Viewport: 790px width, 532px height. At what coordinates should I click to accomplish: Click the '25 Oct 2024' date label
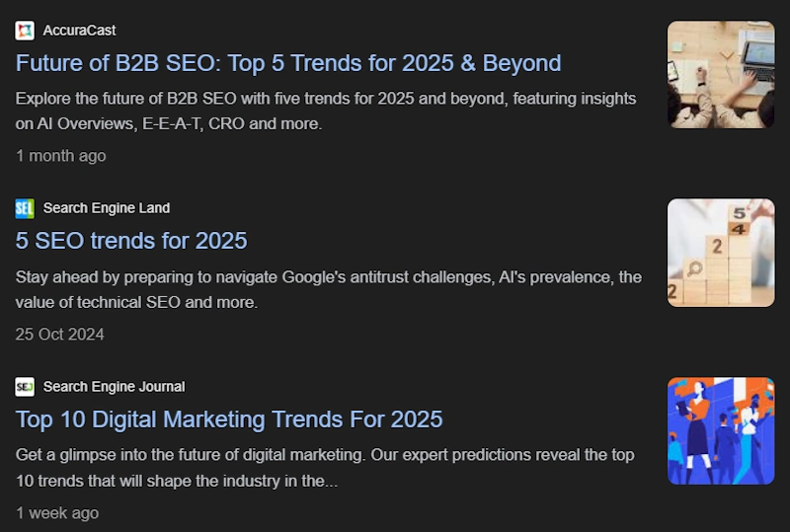click(59, 335)
